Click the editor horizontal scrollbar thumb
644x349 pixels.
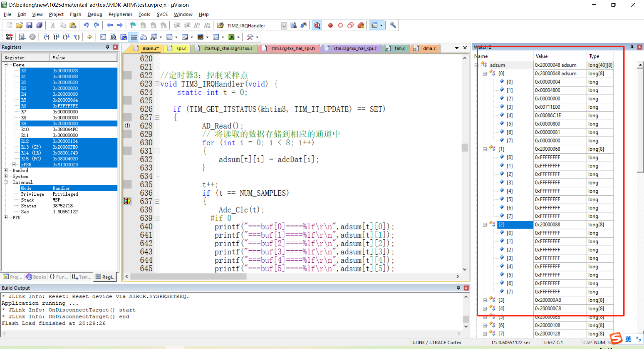coord(188,277)
